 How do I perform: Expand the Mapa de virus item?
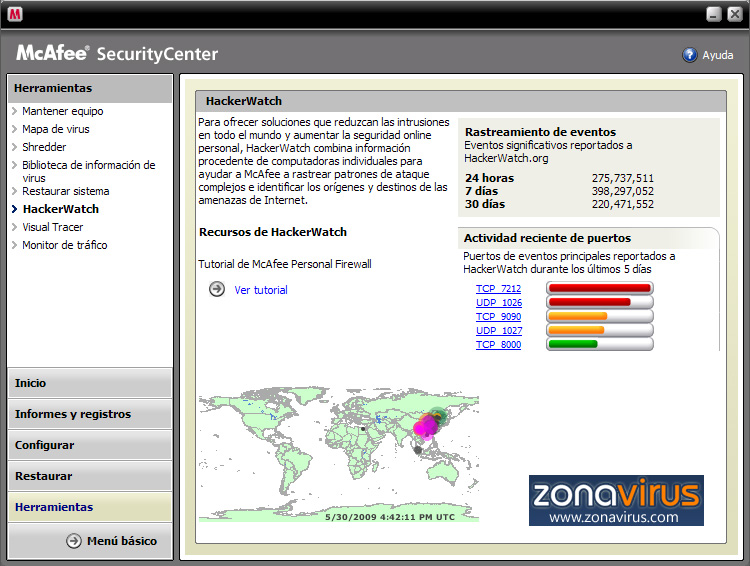click(58, 129)
